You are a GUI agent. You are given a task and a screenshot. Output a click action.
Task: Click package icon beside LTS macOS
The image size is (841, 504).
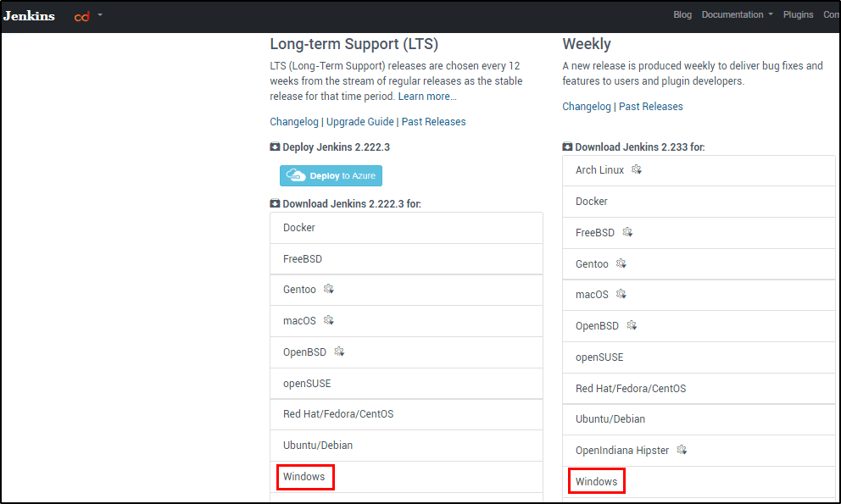coord(329,320)
